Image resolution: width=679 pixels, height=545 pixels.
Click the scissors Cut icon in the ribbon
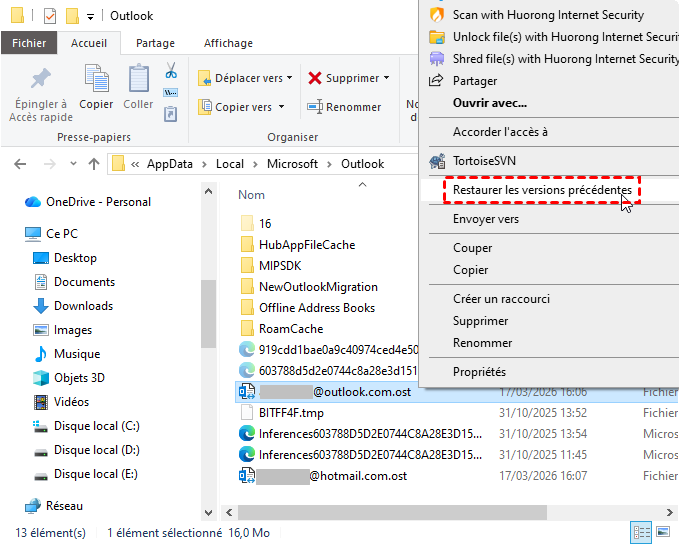click(171, 70)
